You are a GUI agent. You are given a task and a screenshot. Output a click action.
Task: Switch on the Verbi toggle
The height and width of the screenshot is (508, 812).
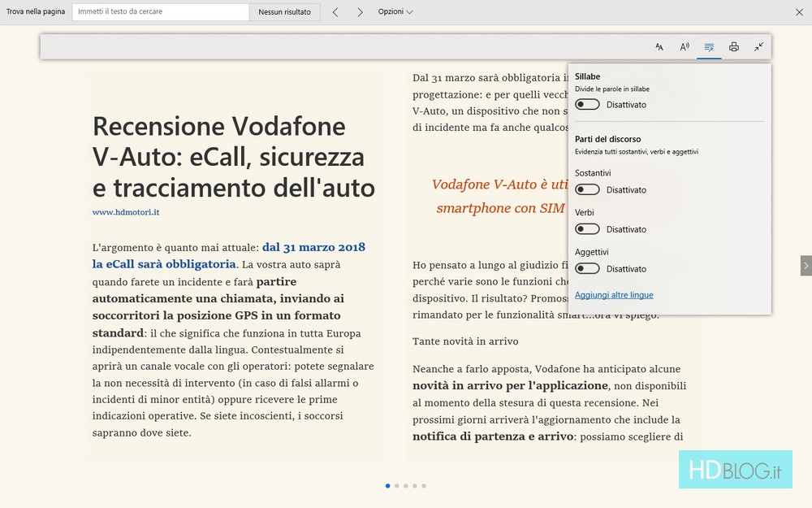click(587, 229)
